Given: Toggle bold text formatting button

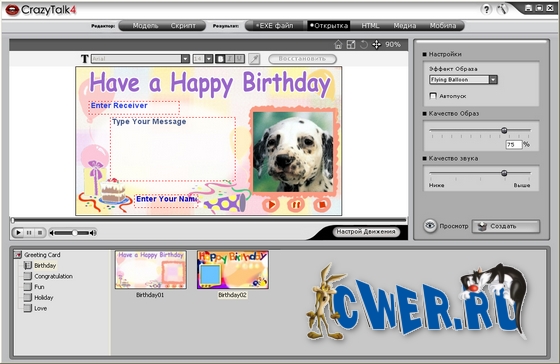Looking at the screenshot, I should (x=220, y=59).
